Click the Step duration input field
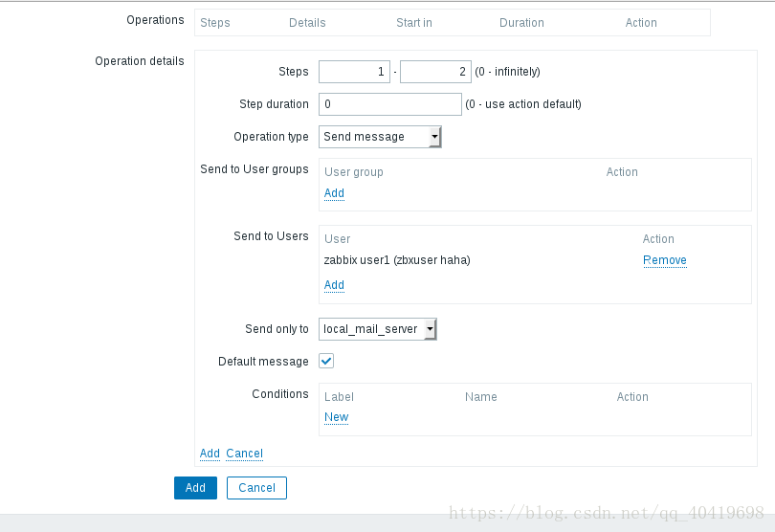Viewport: 775px width, 532px height. (x=390, y=104)
